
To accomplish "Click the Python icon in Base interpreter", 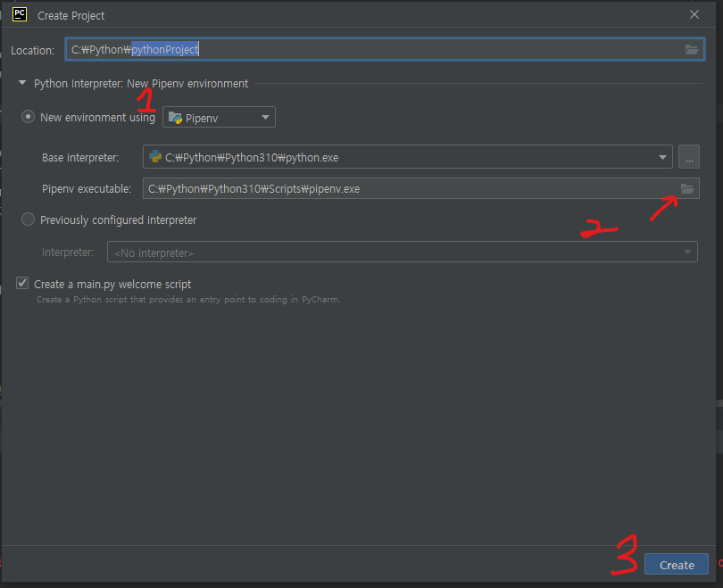I will point(155,157).
